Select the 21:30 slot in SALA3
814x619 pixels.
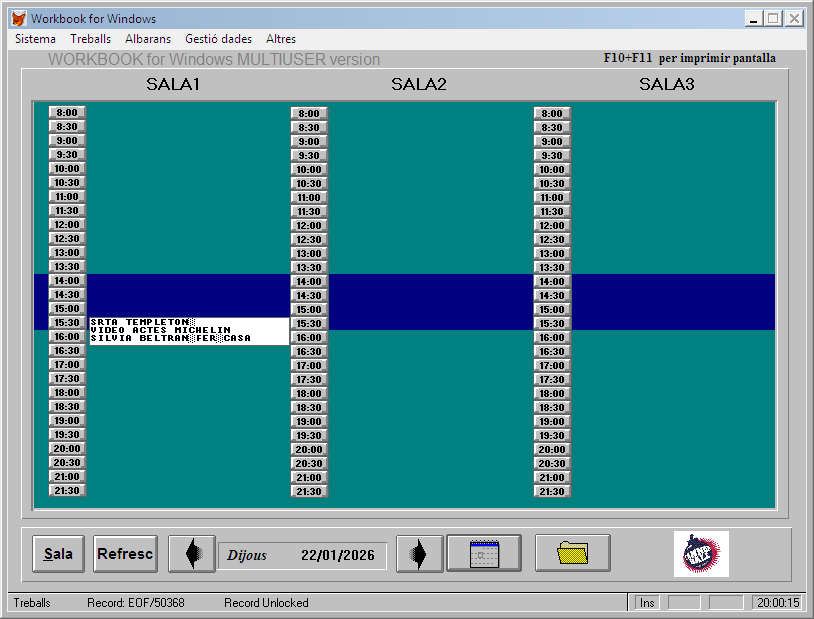(552, 492)
